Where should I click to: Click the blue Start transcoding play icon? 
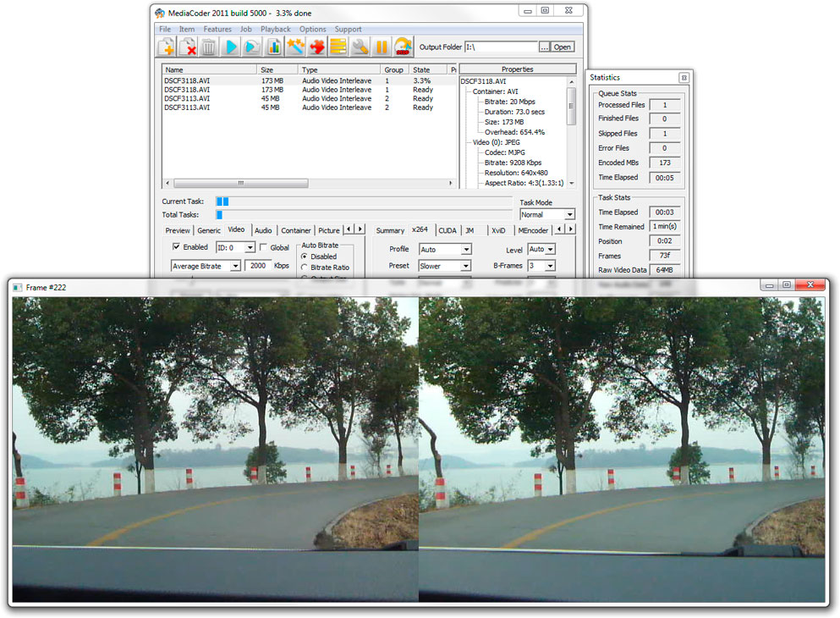pyautogui.click(x=231, y=47)
